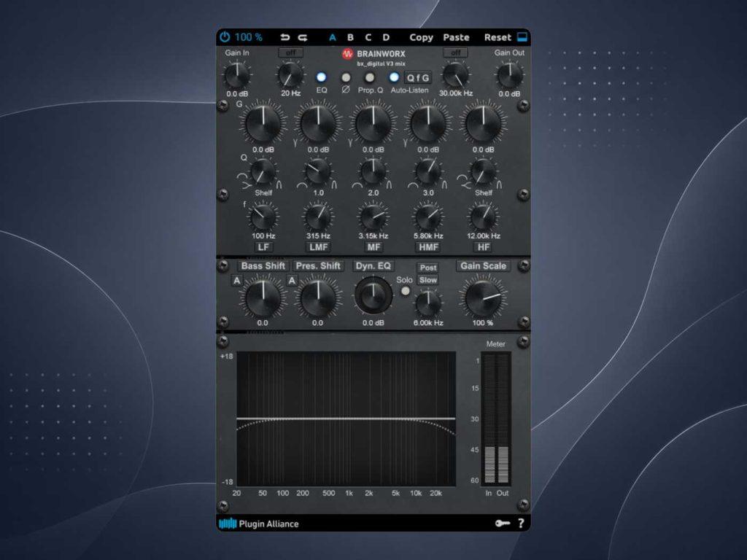
Task: Toggle the plugin power bypass icon
Action: coord(225,37)
